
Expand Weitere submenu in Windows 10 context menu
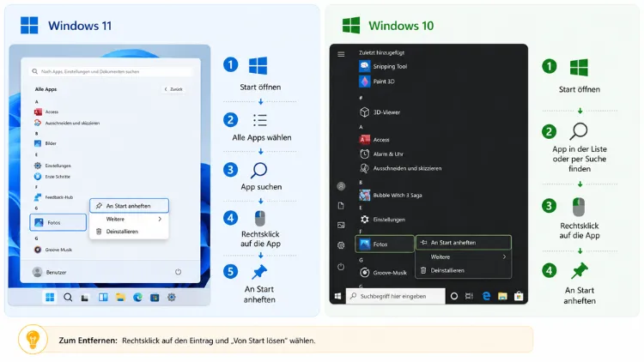pyautogui.click(x=464, y=257)
